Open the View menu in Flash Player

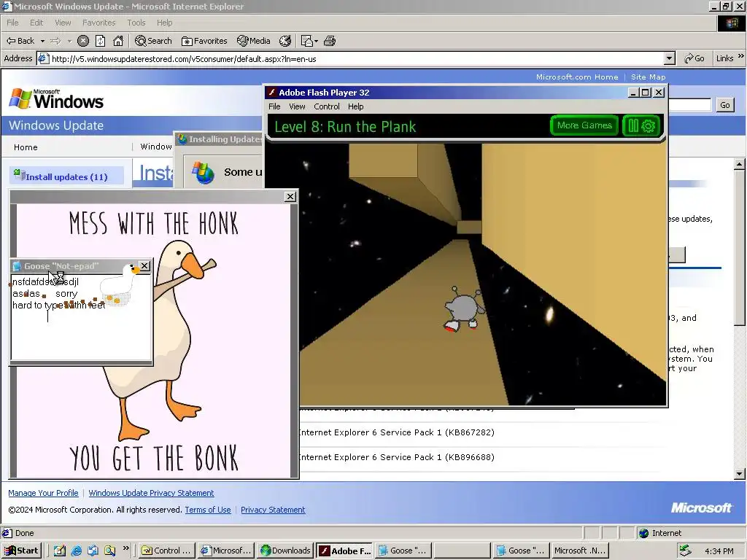297,106
